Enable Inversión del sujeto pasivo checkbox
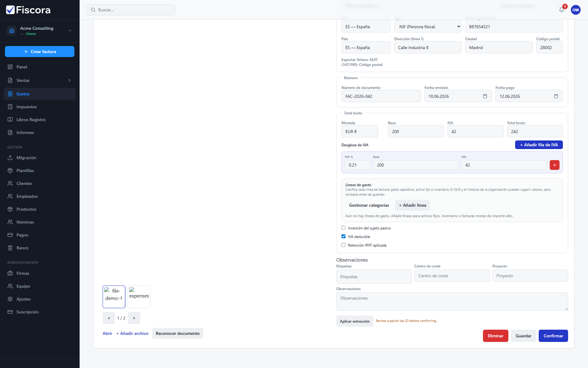The width and height of the screenshot is (588, 368). [344, 228]
